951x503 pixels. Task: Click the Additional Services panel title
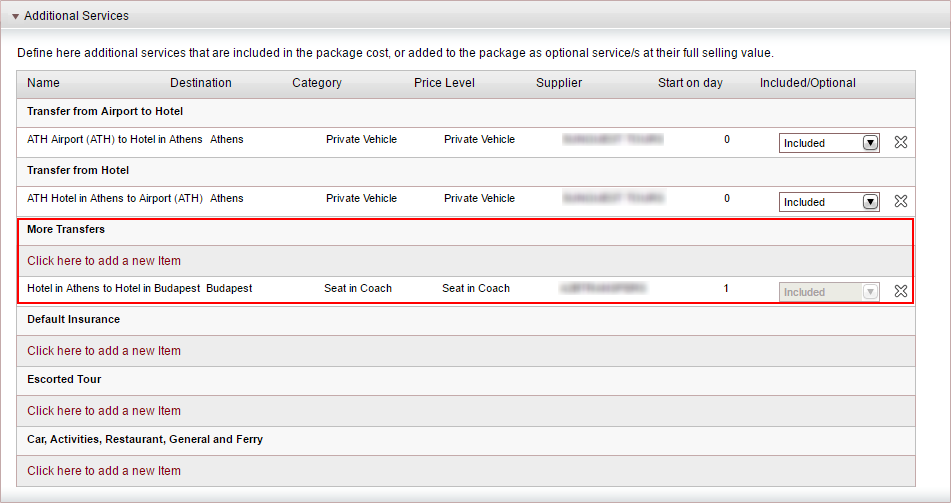pyautogui.click(x=76, y=16)
